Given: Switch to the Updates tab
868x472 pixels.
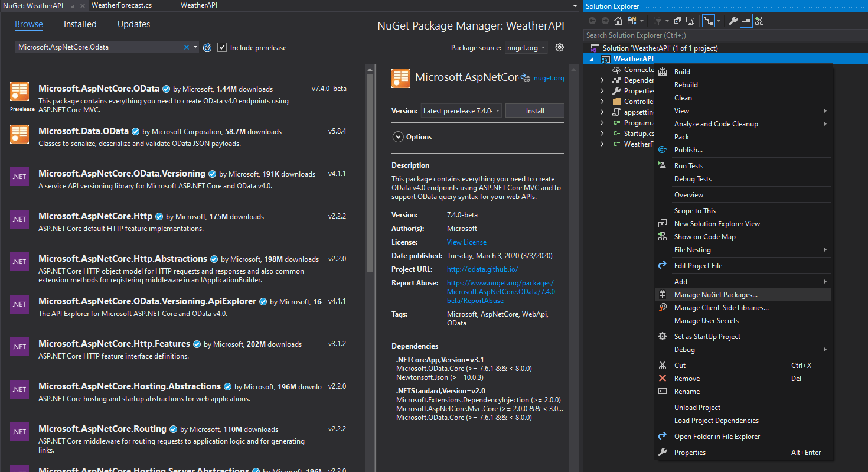Looking at the screenshot, I should pos(133,24).
